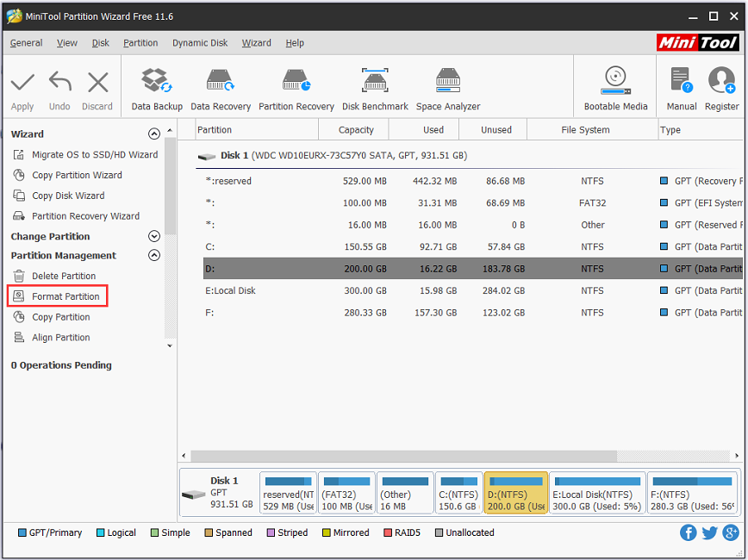Select the 100.00 MB FAT32 partition row

(473, 202)
